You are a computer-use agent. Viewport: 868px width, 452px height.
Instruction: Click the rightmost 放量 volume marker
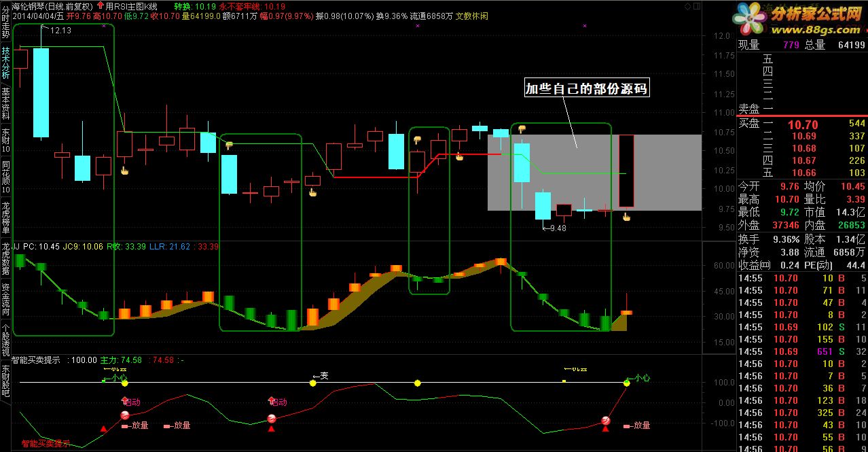coord(636,425)
